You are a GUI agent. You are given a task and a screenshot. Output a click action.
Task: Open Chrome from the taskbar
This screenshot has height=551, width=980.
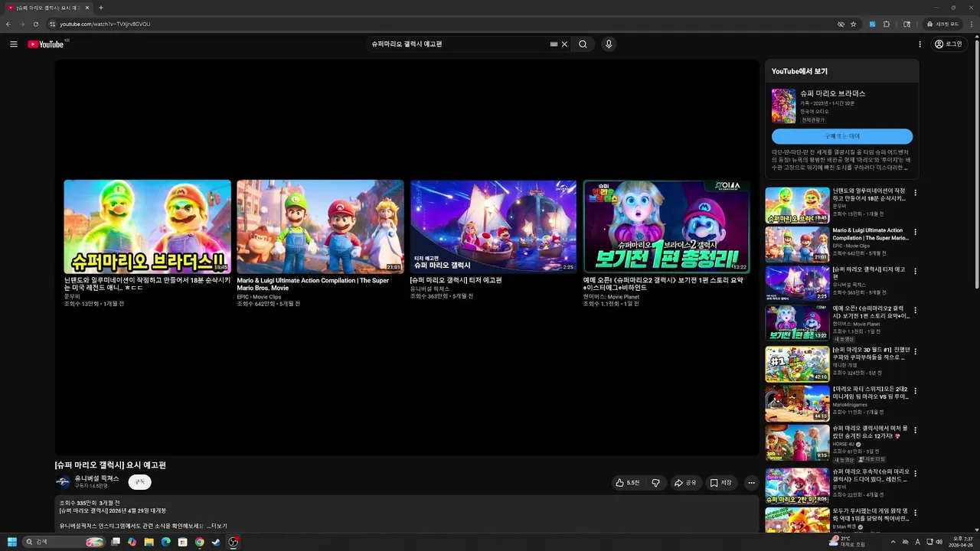[x=199, y=542]
